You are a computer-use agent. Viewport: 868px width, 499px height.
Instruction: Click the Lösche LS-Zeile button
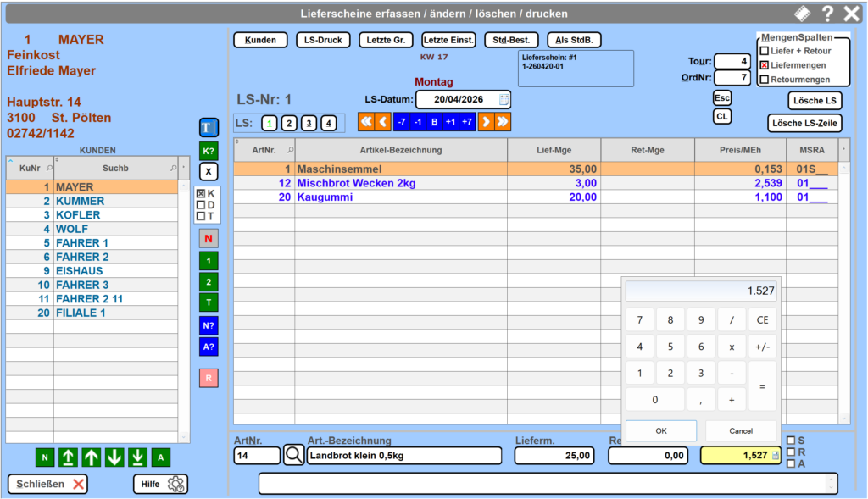click(x=804, y=123)
